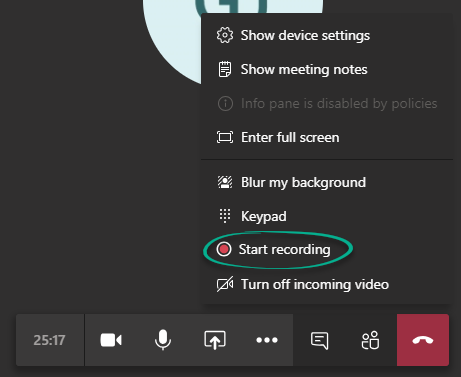This screenshot has width=461, height=377.
Task: Click the red record circle icon
Action: [224, 249]
